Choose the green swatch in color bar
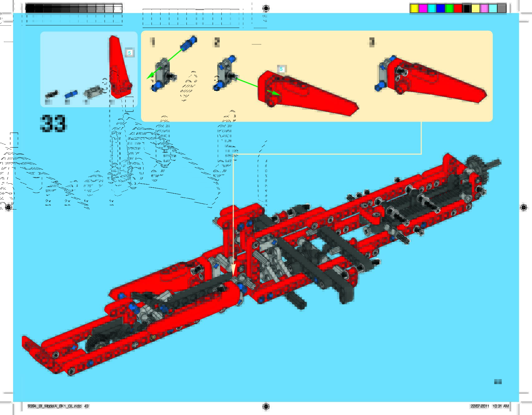Image resolution: width=532 pixels, height=415 pixels. [449, 8]
